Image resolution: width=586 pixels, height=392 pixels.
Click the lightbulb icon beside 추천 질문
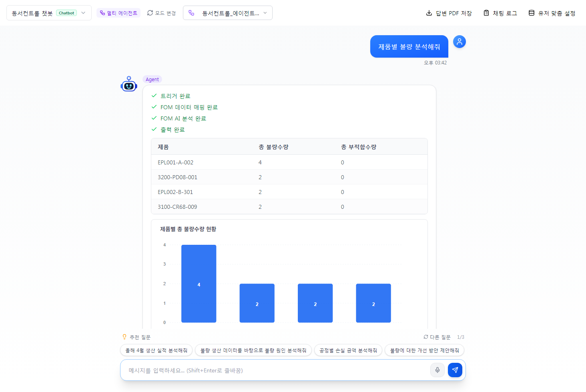click(x=124, y=337)
